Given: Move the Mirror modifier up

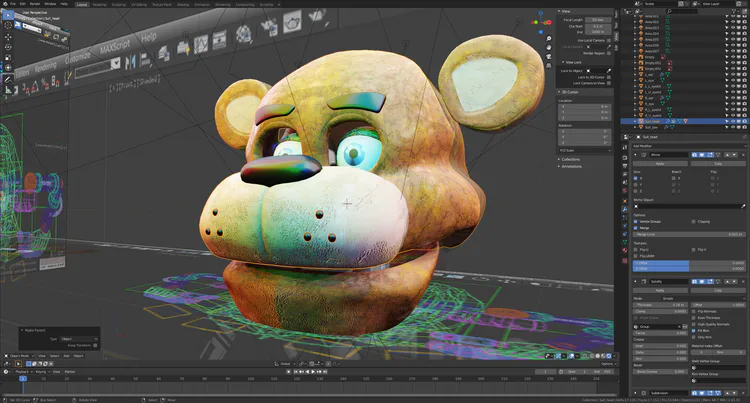Looking at the screenshot, I should pyautogui.click(x=728, y=155).
